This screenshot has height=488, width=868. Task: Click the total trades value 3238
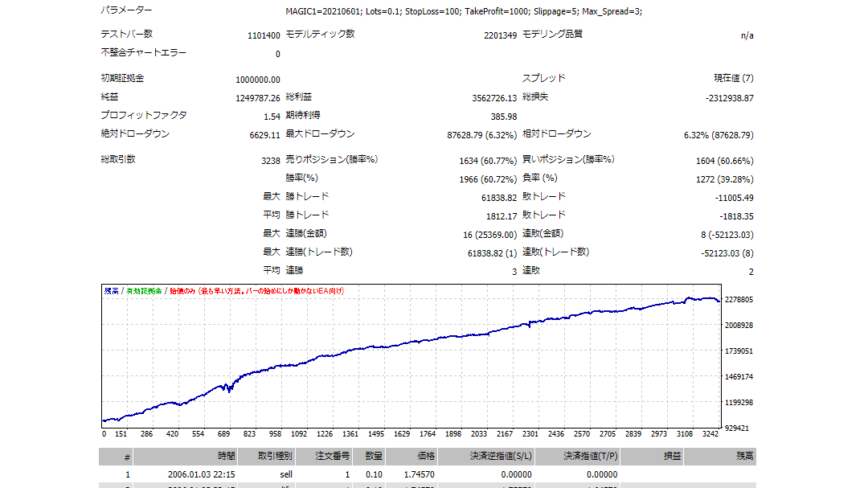[x=271, y=161]
